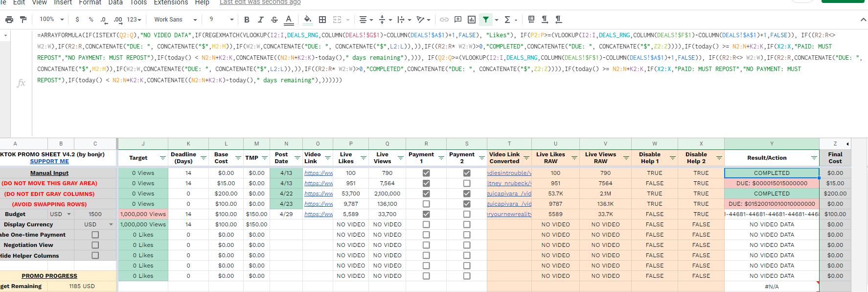This screenshot has height=292, width=868.
Task: Click the filter funnel icon
Action: point(485,20)
